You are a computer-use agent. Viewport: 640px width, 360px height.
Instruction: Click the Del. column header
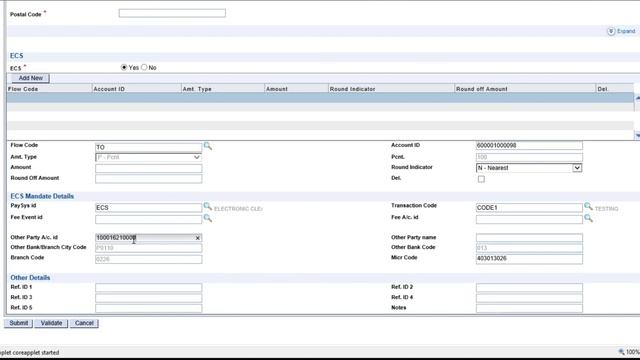point(615,89)
